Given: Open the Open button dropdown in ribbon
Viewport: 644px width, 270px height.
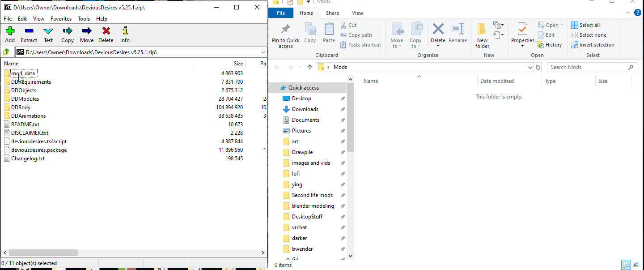Looking at the screenshot, I should pyautogui.click(x=562, y=25).
